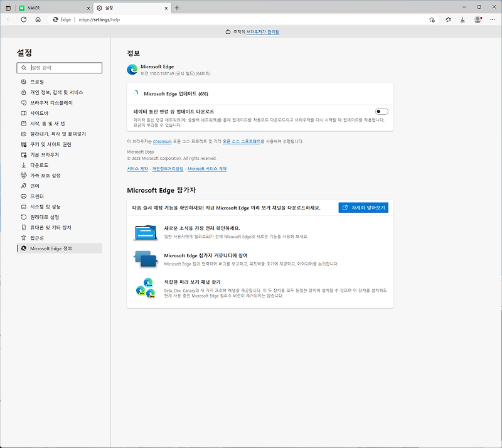Screen dimensions: 502x448
Task: Click the 참가자 커뮤니티 illustration icon
Action: [x=146, y=259]
